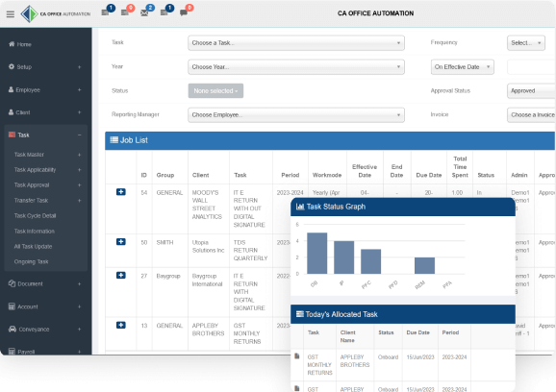Click the Today's Allocated Task list icon
The width and height of the screenshot is (556, 392).
300,314
